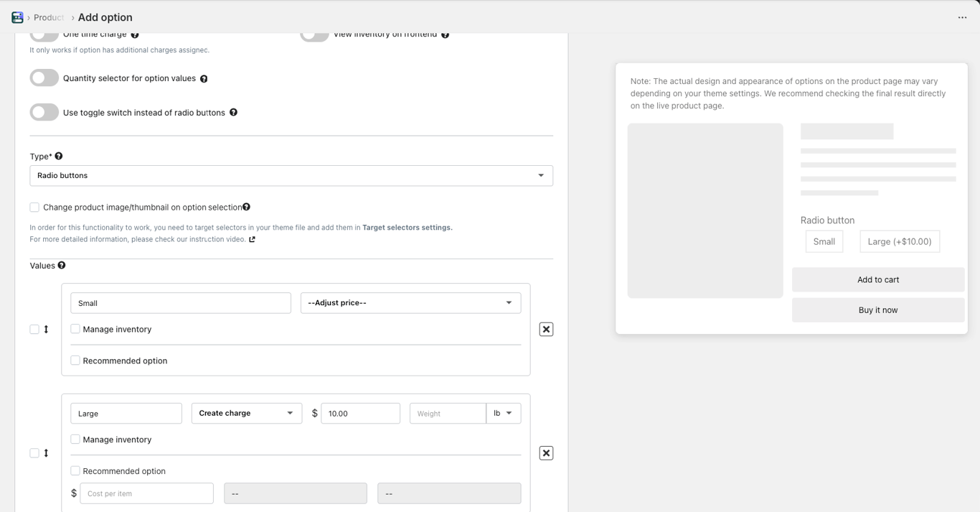Viewport: 980px width, 512px height.
Task: Open the Type dropdown showing Radio buttons
Action: tap(291, 176)
